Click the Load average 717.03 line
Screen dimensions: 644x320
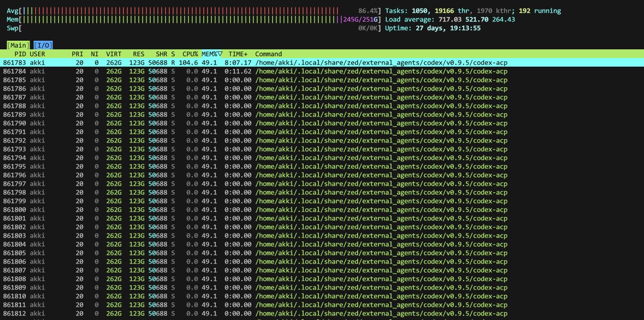tap(450, 19)
